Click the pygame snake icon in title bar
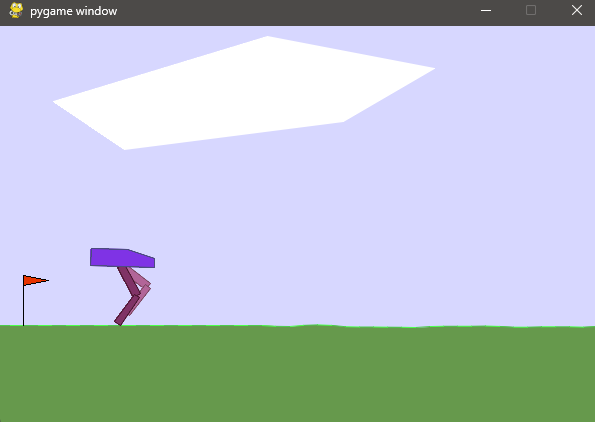Viewport: 595px width, 422px height. (x=16, y=11)
